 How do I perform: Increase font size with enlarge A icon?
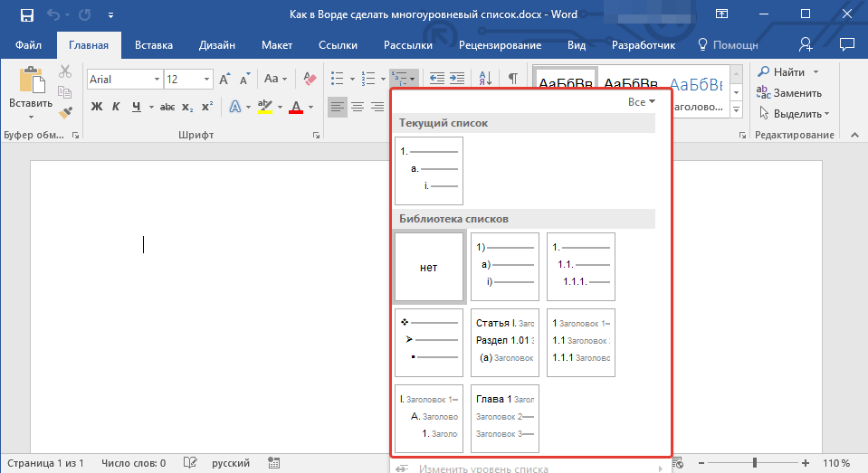224,80
